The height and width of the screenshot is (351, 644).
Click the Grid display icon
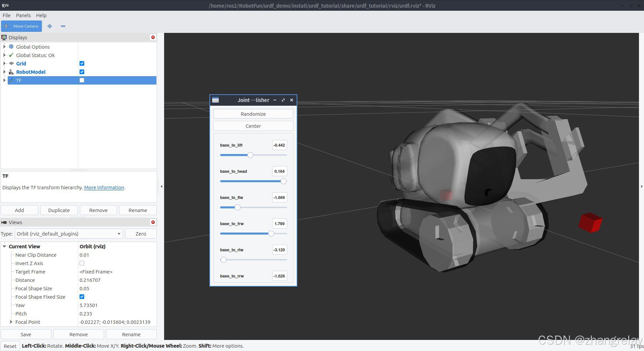pyautogui.click(x=11, y=63)
